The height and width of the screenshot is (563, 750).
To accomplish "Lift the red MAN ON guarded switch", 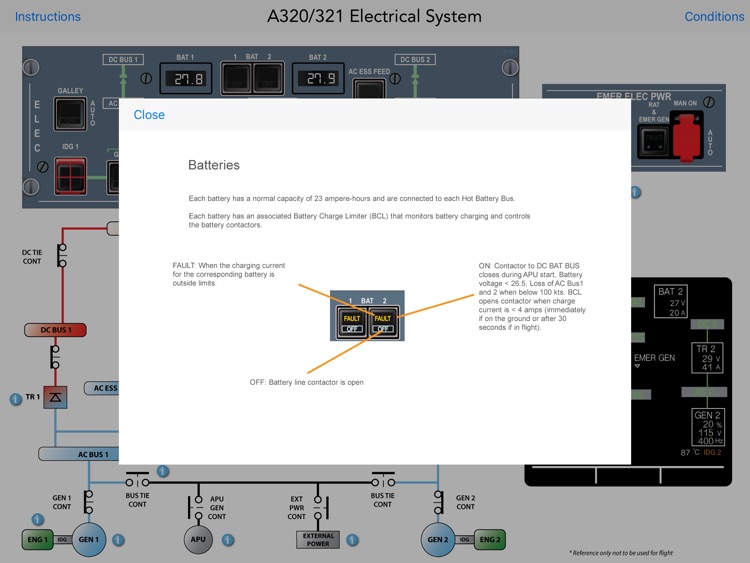I will pos(687,136).
